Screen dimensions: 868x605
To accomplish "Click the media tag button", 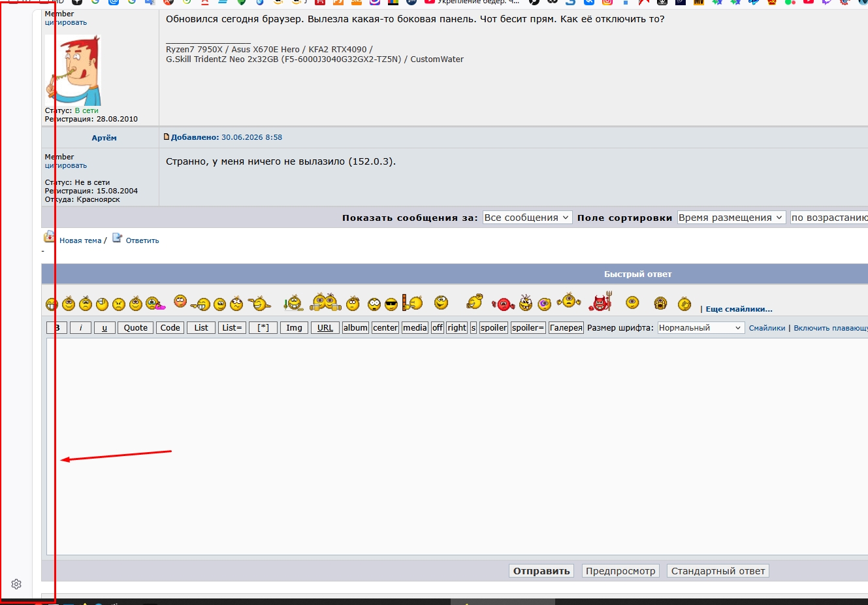I will 415,328.
